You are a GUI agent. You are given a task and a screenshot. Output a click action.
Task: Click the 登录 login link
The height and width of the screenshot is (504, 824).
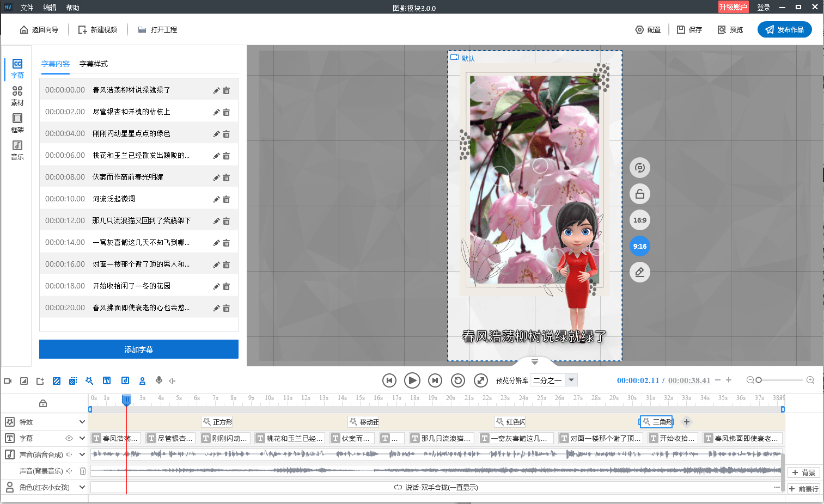coord(764,8)
